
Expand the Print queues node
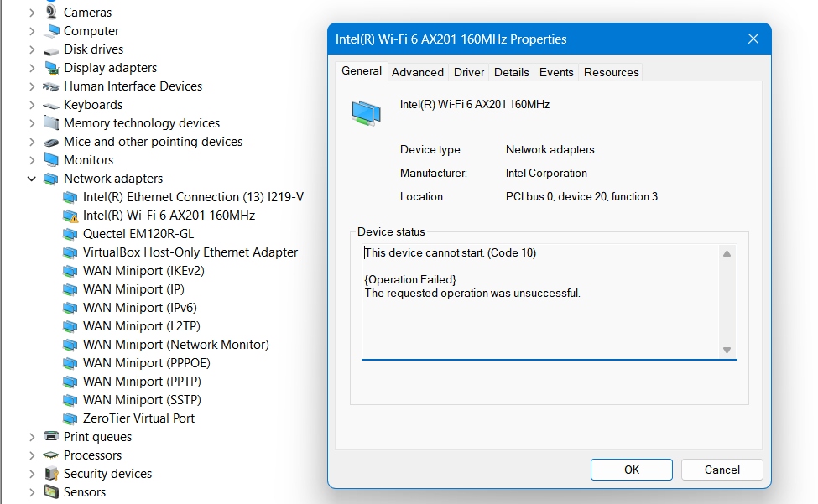(32, 437)
